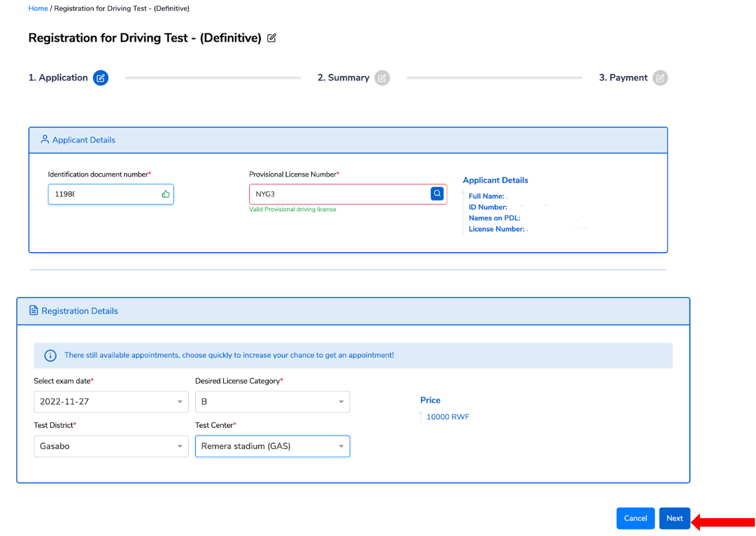Click the person icon in Applicant Details header
The width and height of the screenshot is (756, 536).
click(x=44, y=139)
